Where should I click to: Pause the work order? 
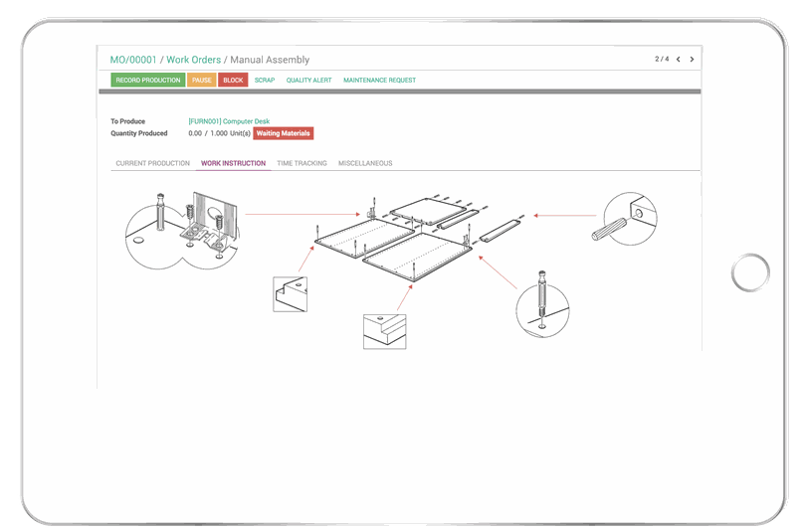click(202, 80)
